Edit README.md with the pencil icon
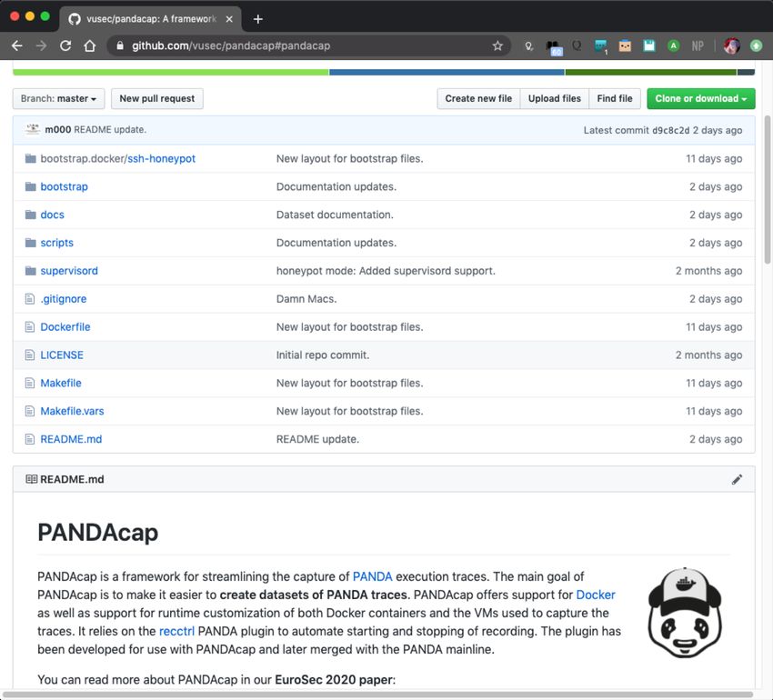773x700 pixels. click(737, 480)
